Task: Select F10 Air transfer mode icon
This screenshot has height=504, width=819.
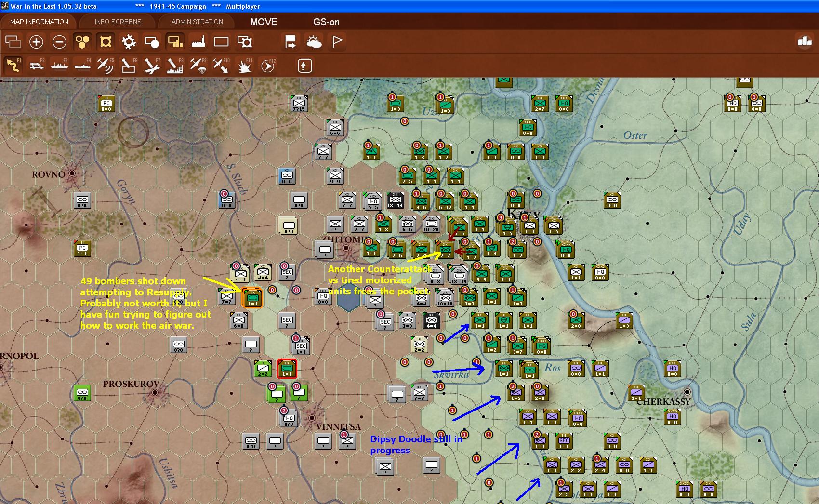Action: coord(221,66)
